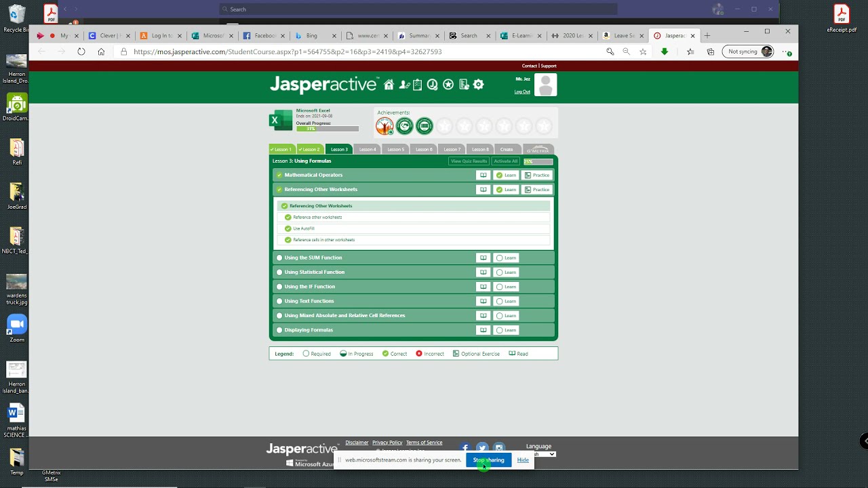Switch to Lesson 1 tab
868x488 pixels.
(x=281, y=149)
